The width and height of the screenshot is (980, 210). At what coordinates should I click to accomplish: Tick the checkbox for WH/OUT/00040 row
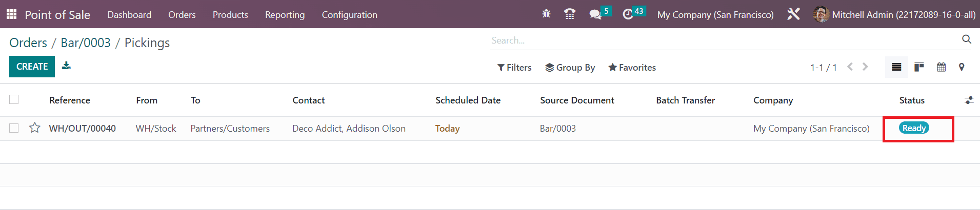coord(14,128)
